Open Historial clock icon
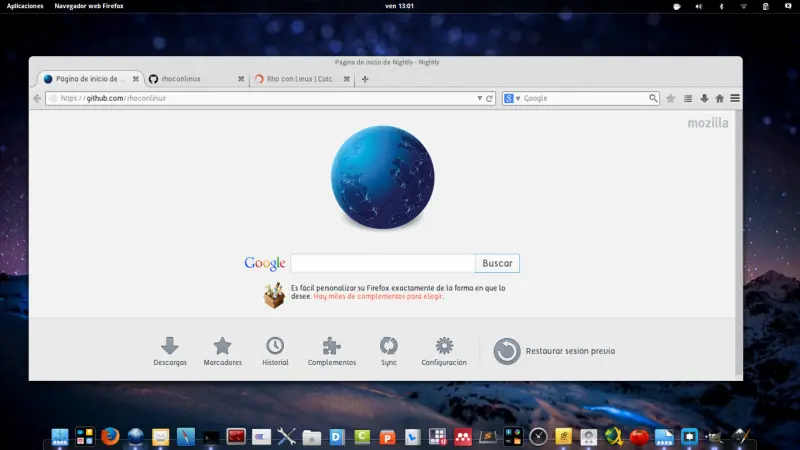Screen dimensions: 800x450 pyautogui.click(x=275, y=351)
